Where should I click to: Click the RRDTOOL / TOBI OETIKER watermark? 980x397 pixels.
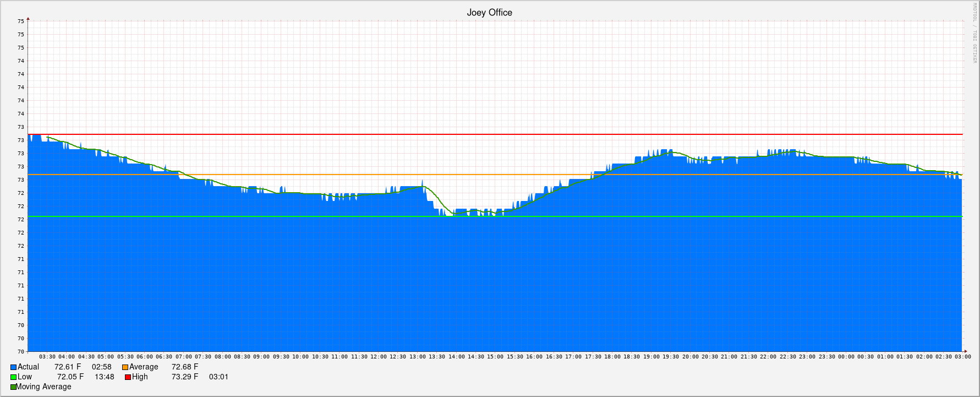tap(974, 33)
